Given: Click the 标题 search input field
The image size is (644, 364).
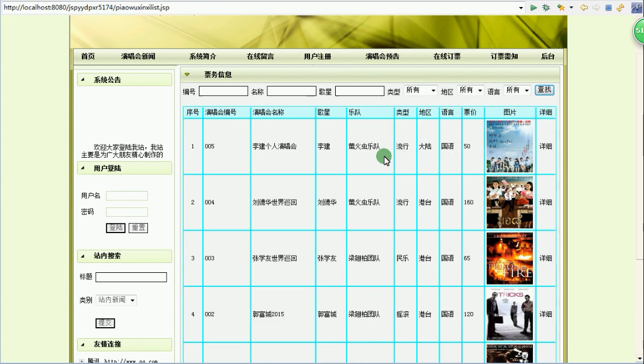Looking at the screenshot, I should 131,278.
